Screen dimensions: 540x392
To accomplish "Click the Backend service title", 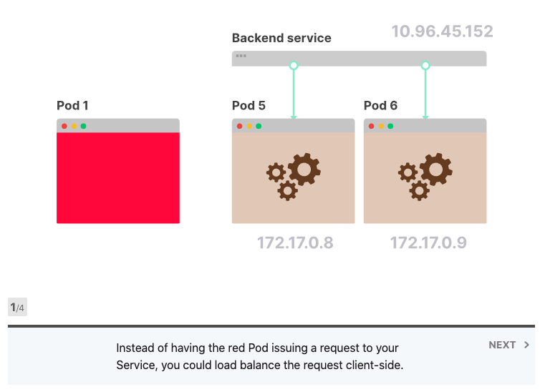I will tap(281, 38).
